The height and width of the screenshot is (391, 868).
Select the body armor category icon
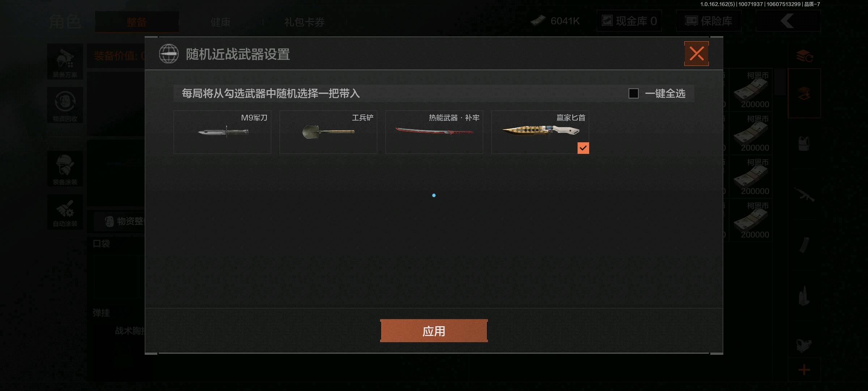804,143
